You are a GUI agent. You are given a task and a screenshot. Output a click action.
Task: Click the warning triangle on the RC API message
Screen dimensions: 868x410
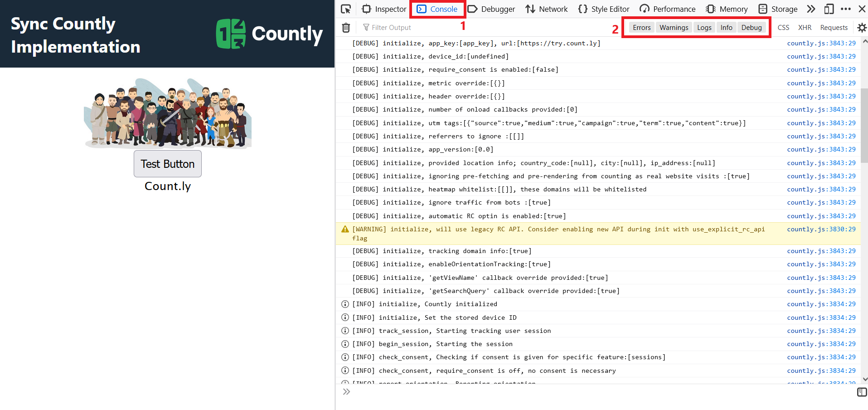(345, 229)
